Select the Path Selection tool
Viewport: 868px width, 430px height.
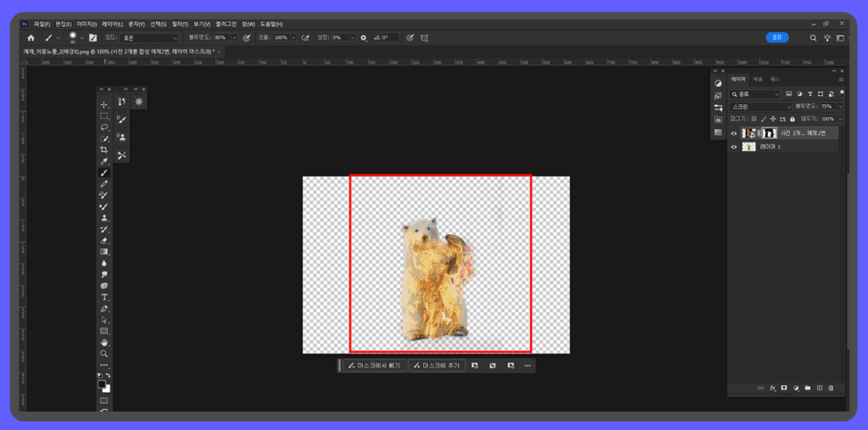pyautogui.click(x=104, y=320)
